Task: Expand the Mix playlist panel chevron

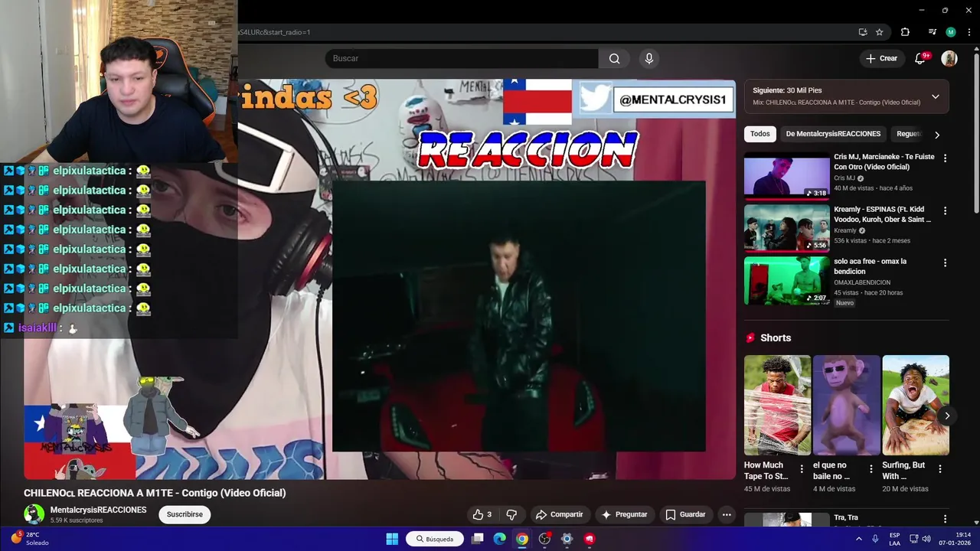Action: click(935, 96)
